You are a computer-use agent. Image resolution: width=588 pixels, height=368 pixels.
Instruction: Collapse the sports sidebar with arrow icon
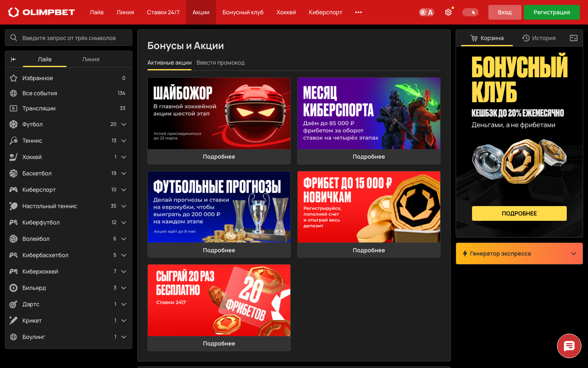click(x=13, y=59)
